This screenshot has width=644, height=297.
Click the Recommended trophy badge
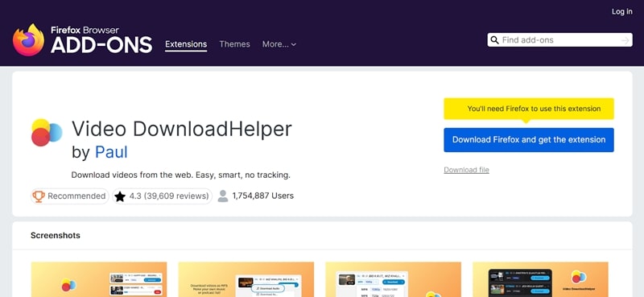pyautogui.click(x=69, y=196)
